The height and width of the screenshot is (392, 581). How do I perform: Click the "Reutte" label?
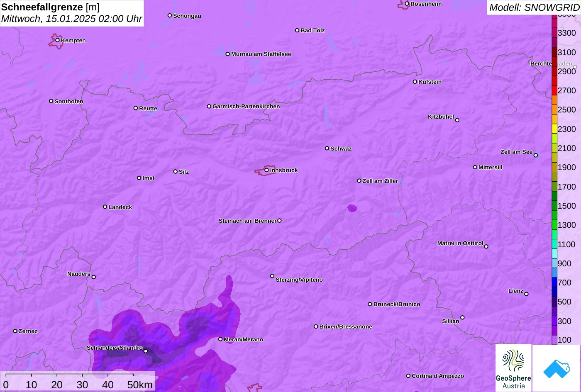click(148, 108)
